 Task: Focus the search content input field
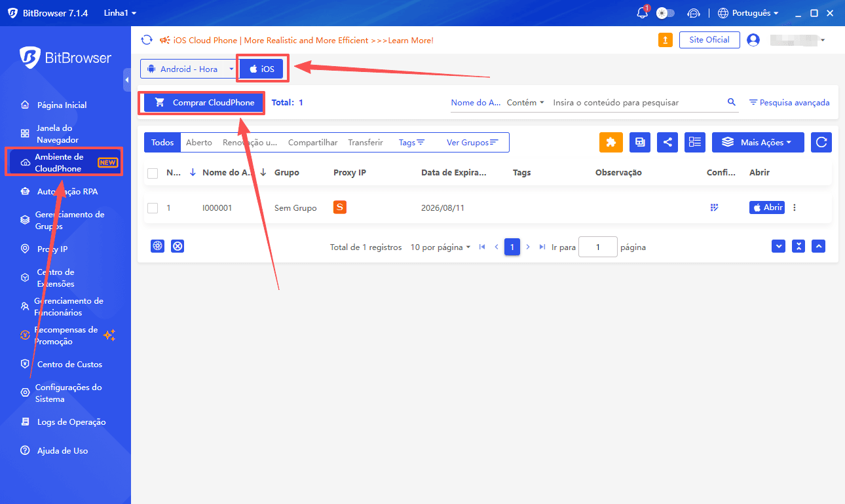pyautogui.click(x=635, y=103)
